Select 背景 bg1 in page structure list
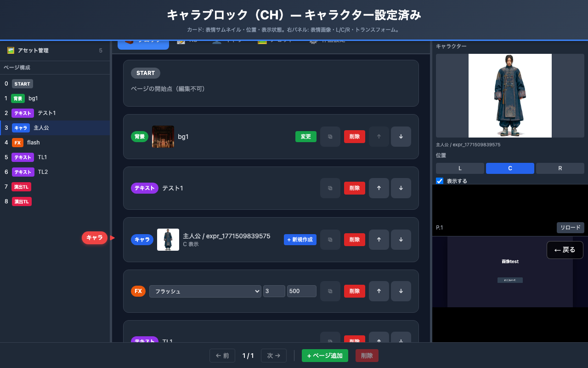 tap(55, 98)
